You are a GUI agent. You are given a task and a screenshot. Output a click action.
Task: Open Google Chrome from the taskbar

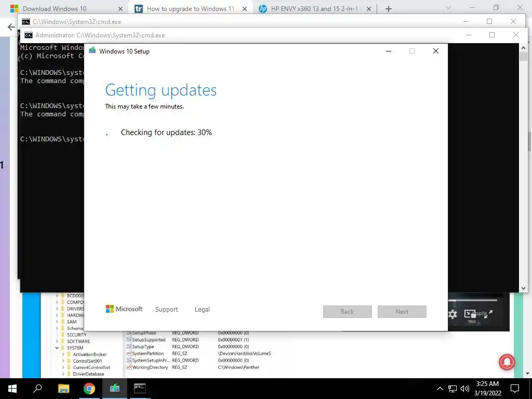(89, 389)
